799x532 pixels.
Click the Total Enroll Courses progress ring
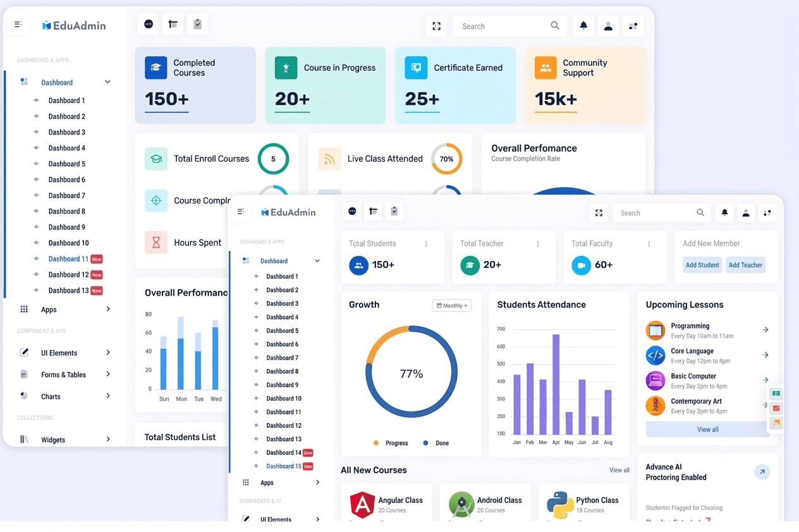click(273, 159)
